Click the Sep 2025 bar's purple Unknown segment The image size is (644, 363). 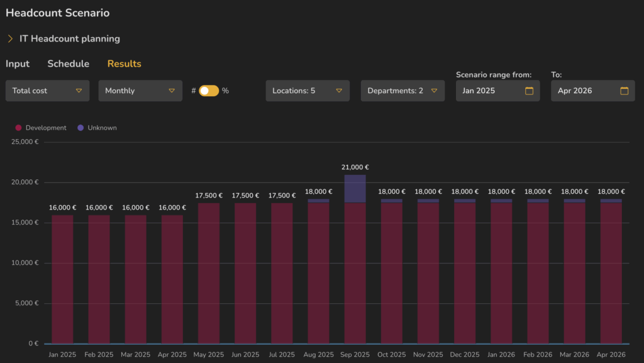pos(355,189)
